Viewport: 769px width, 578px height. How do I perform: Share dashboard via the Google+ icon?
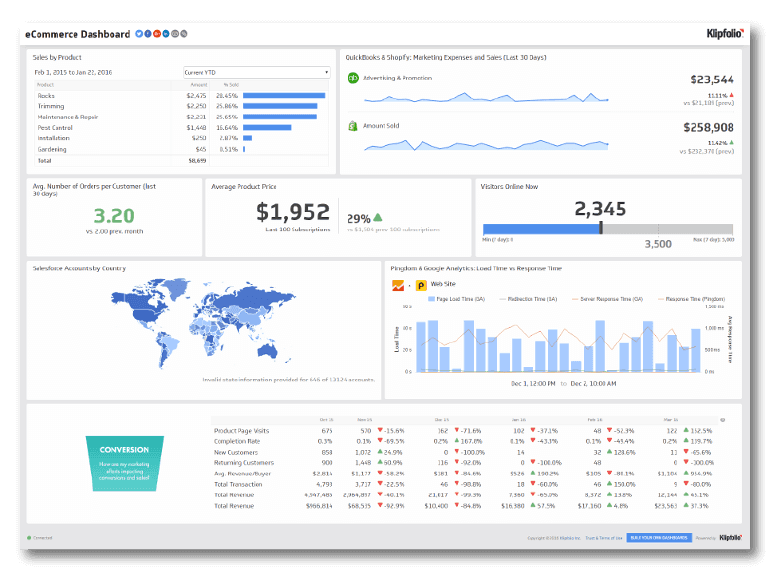point(157,34)
